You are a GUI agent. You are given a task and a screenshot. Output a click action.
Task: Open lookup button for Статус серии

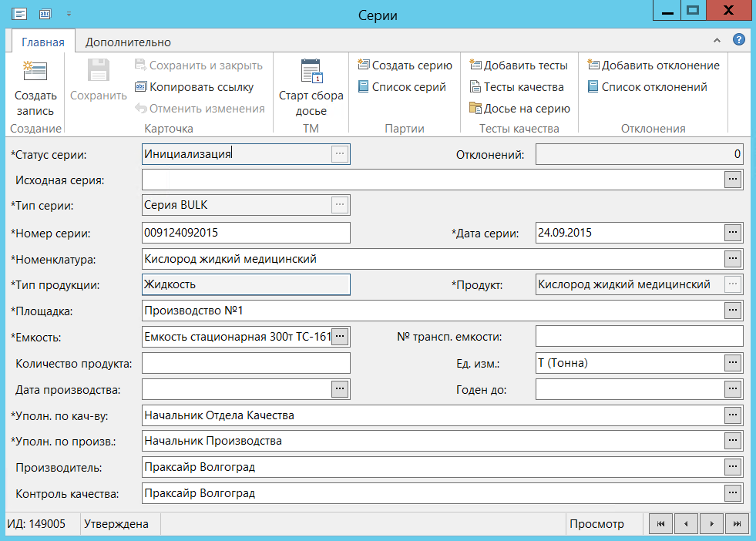click(340, 154)
